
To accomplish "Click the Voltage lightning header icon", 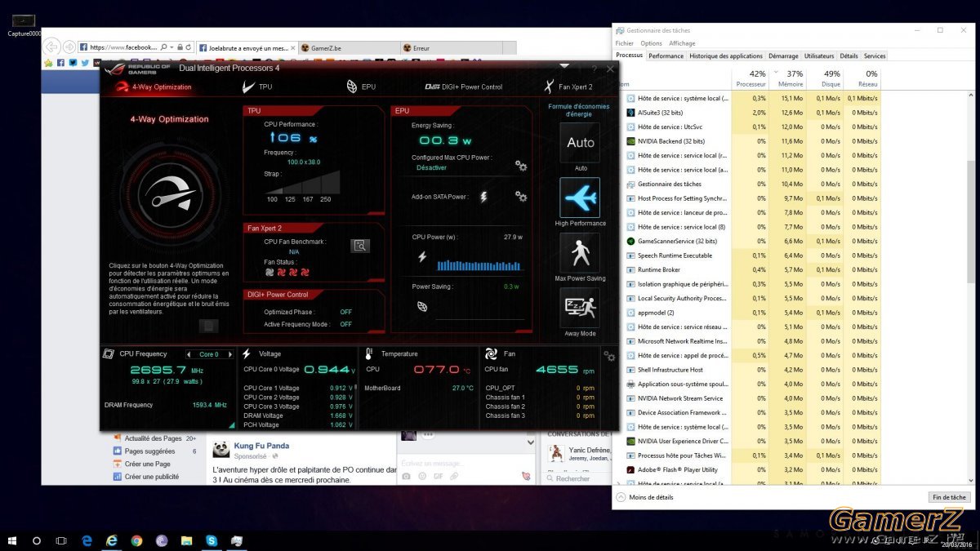I will (x=247, y=354).
